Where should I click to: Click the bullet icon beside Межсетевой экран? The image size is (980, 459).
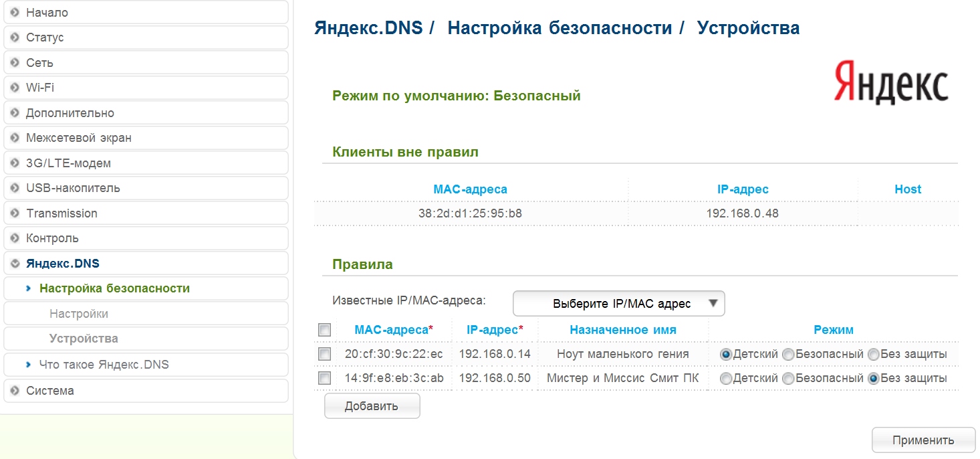(15, 138)
